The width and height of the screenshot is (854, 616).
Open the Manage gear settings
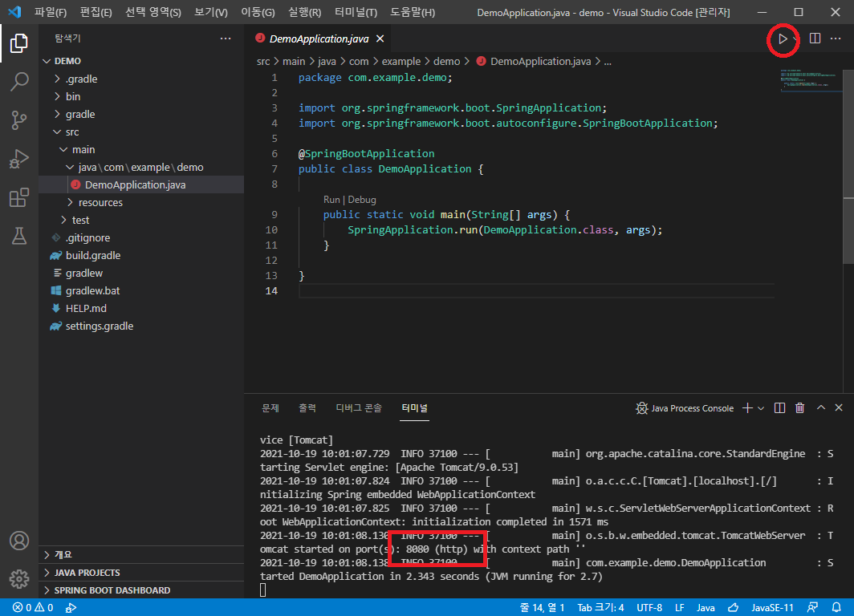tap(19, 579)
